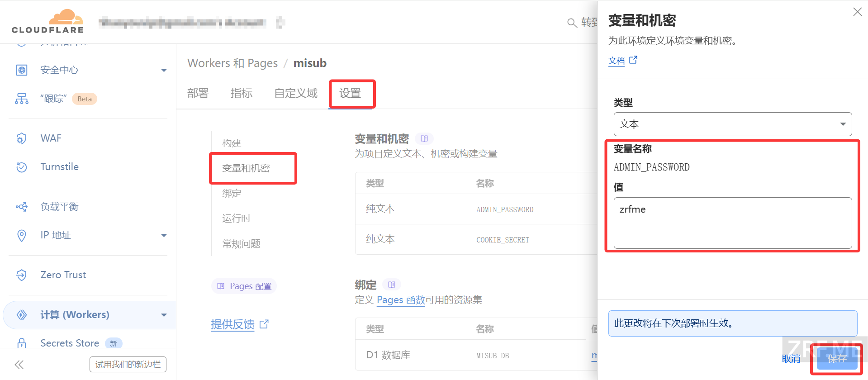This screenshot has width=868, height=380.
Task: Click docs icon beside 绑定 heading
Action: click(392, 285)
